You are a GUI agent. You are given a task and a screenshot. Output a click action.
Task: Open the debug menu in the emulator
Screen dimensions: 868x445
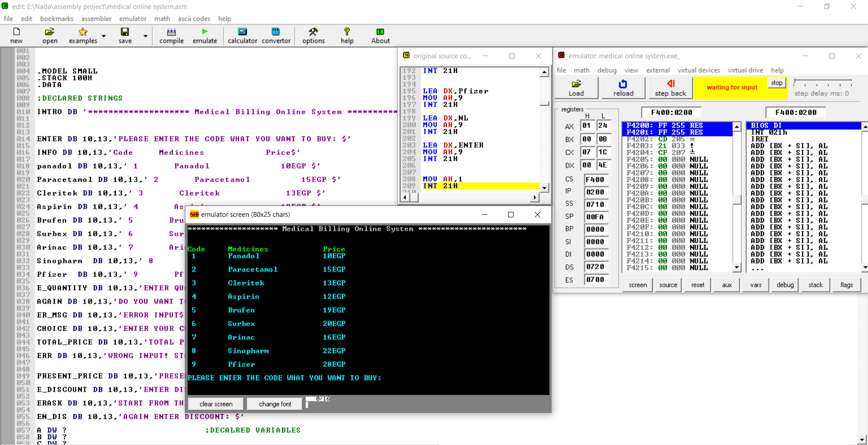click(x=607, y=70)
